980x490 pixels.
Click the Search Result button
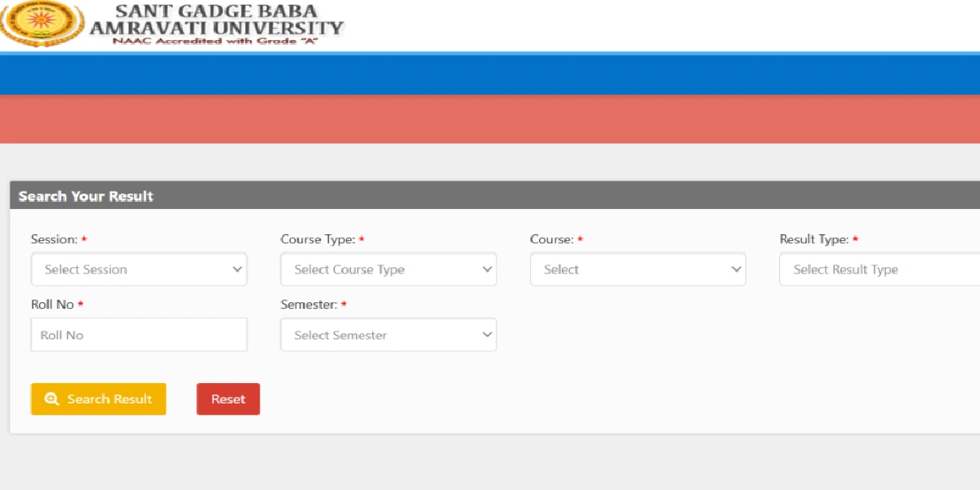click(98, 399)
